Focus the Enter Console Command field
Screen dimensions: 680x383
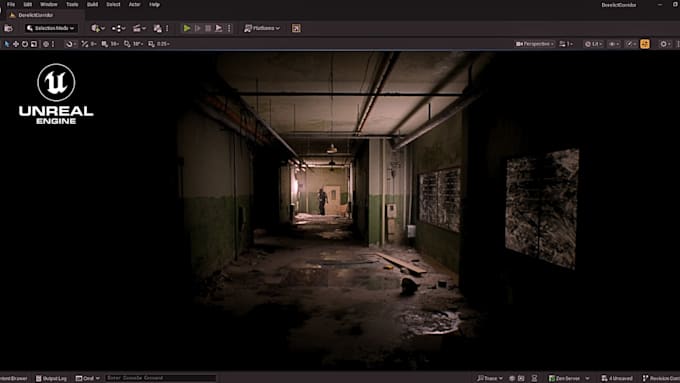(x=160, y=378)
